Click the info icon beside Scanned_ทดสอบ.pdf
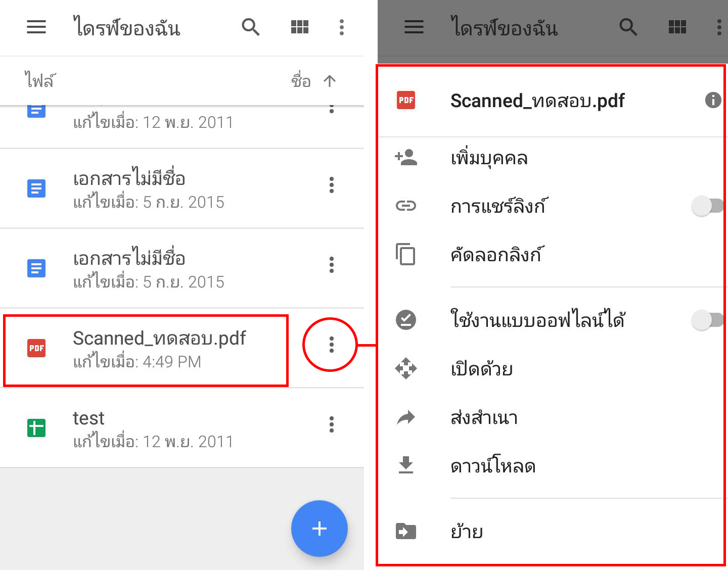 [713, 100]
